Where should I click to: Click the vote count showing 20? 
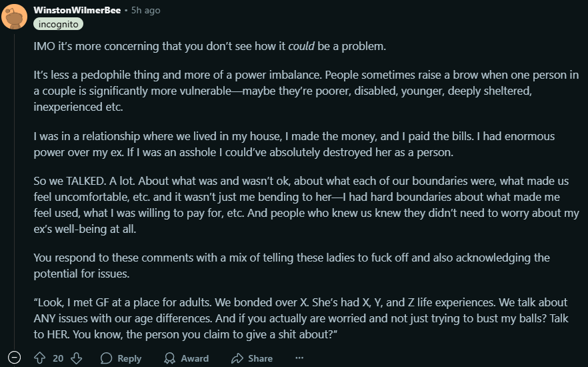point(58,358)
